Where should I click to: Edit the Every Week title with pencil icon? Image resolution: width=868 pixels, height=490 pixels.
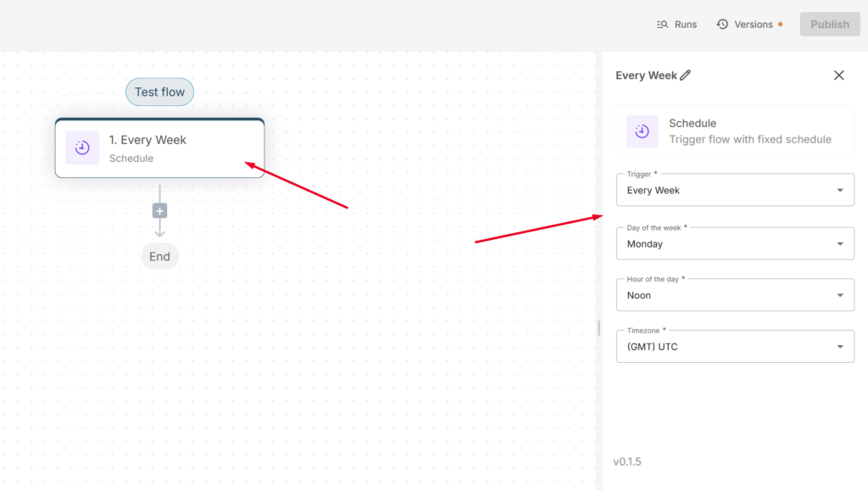click(x=685, y=75)
